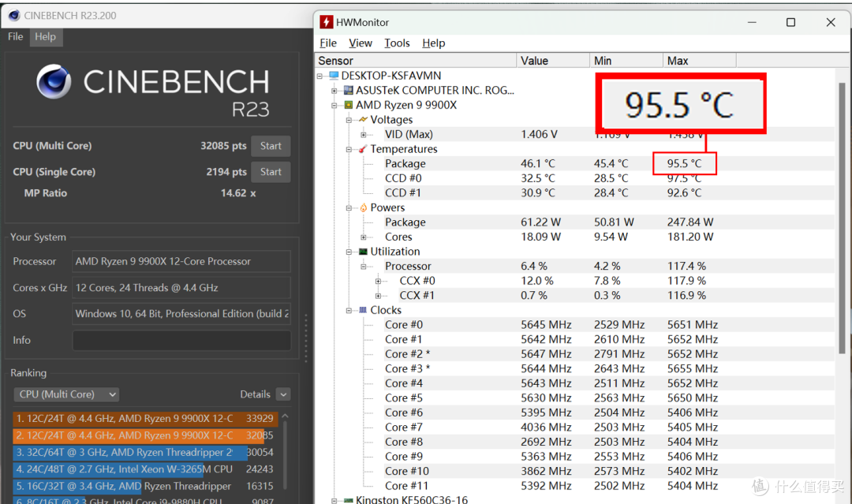Select ranking entry with 33929 score
The image size is (852, 504).
145,419
